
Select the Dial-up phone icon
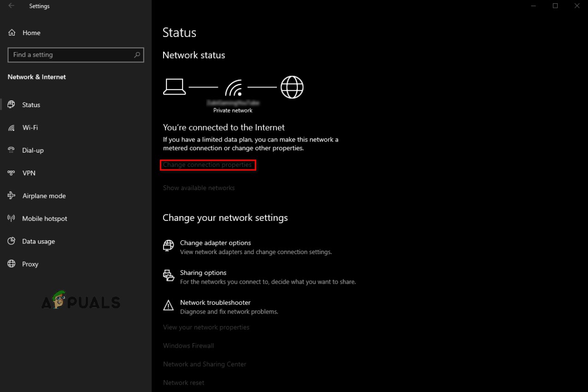[x=11, y=150]
